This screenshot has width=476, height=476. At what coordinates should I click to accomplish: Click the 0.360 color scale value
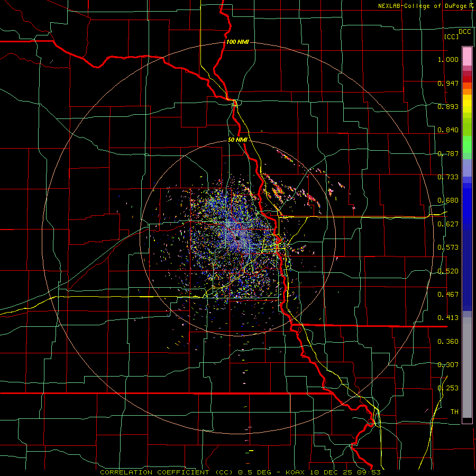point(448,342)
